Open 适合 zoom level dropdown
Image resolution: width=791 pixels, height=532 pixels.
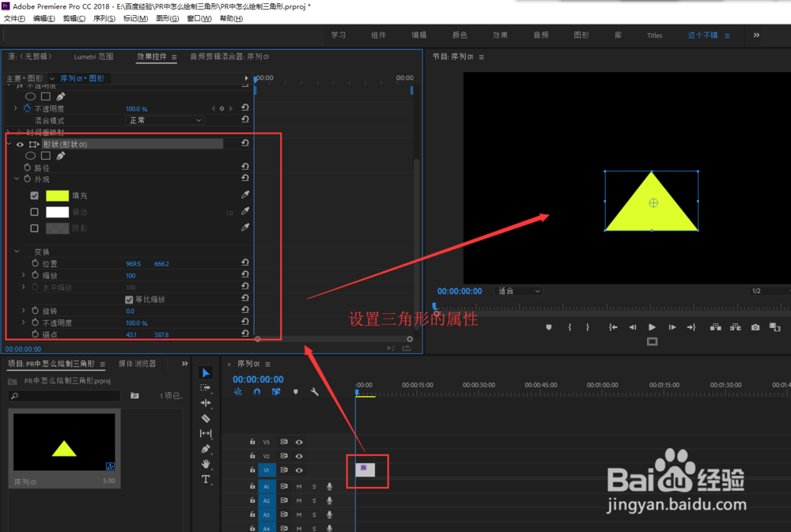coord(519,291)
